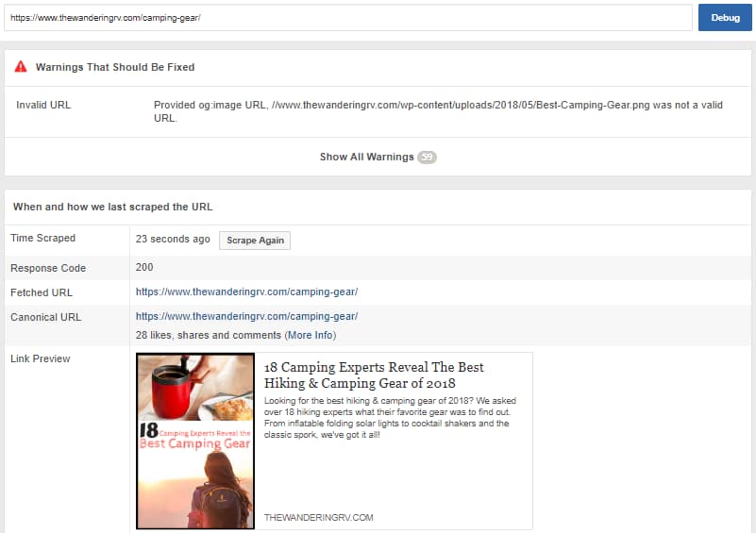756x533 pixels.
Task: Click the warnings count badge
Action: click(x=427, y=158)
